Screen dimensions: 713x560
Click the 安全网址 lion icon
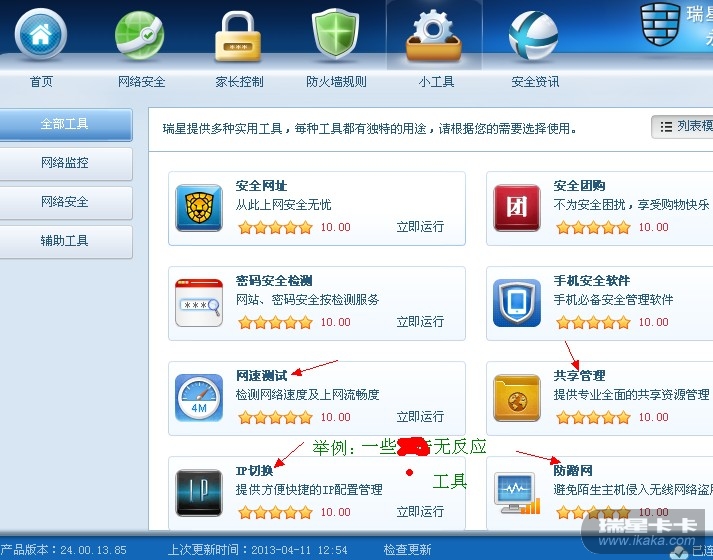click(199, 208)
